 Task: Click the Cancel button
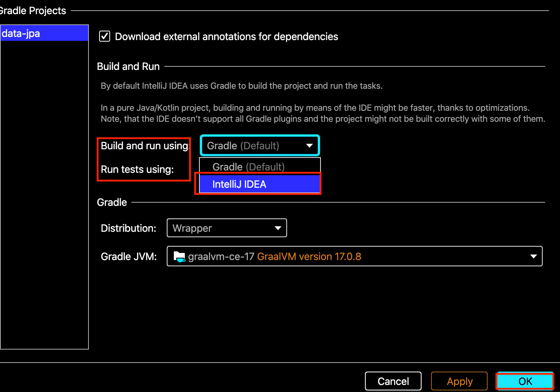(x=393, y=381)
